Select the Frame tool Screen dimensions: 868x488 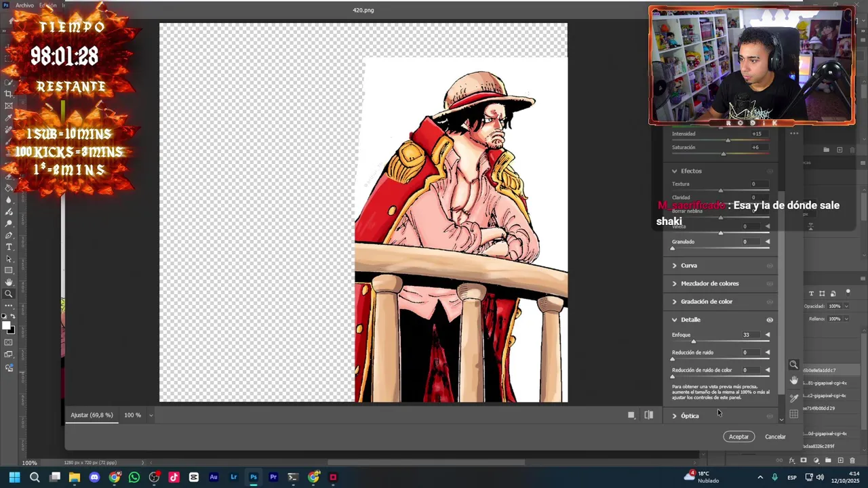[x=9, y=106]
